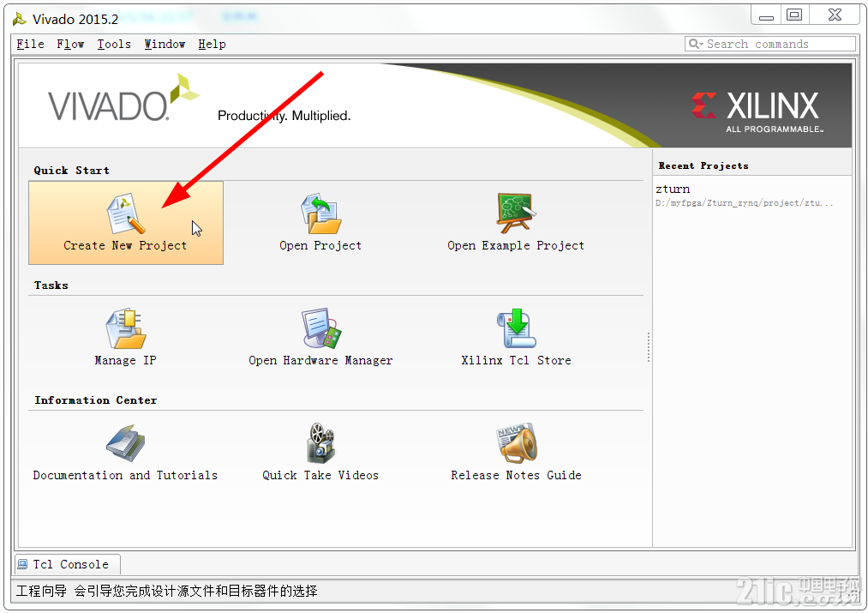Click the Recent Projects panel splitter handle

coord(649,347)
